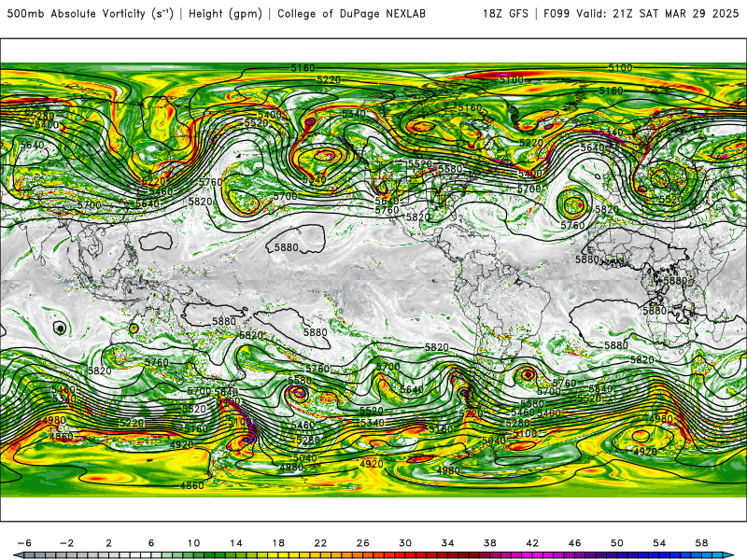747x560 pixels.
Task: Click the -2 value on the color scale
Action: [x=66, y=543]
